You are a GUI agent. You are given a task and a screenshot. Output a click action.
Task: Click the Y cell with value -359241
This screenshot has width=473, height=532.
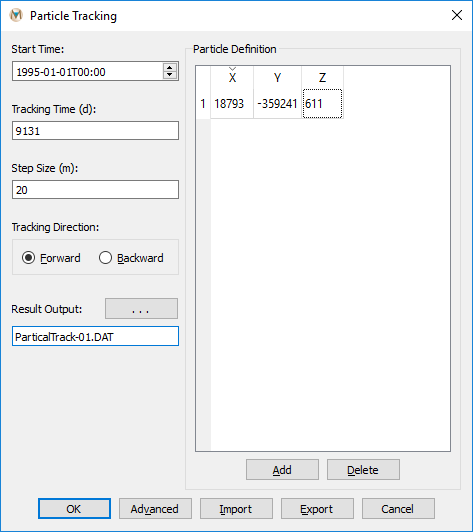[x=277, y=103]
